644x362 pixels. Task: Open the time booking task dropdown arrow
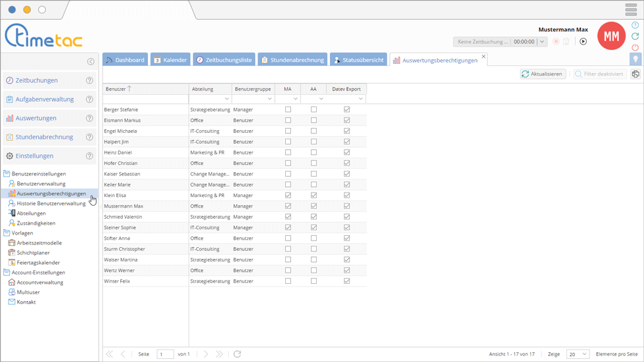542,42
